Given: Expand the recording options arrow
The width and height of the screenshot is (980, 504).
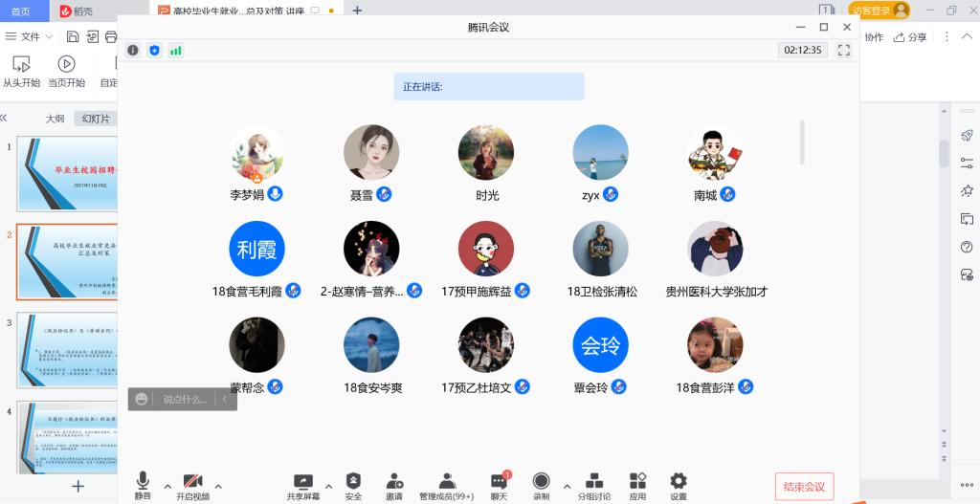Looking at the screenshot, I should 567,487.
